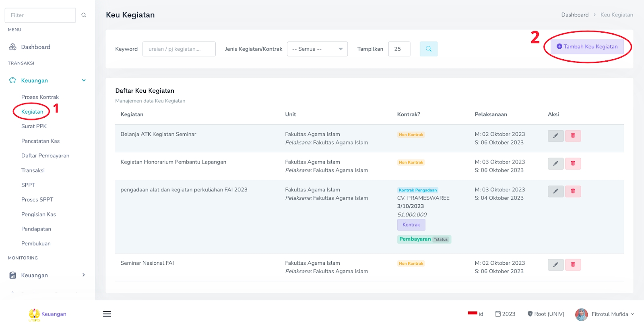Delete the Belanja ATK Kegiatan Seminar row
Screen dimensions: 644x328
click(573, 136)
